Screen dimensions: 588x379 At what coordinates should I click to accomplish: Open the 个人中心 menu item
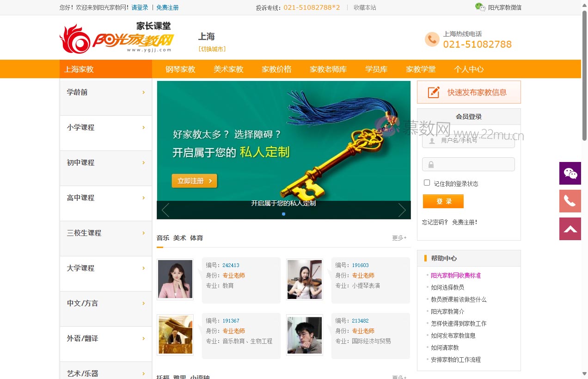pyautogui.click(x=467, y=69)
